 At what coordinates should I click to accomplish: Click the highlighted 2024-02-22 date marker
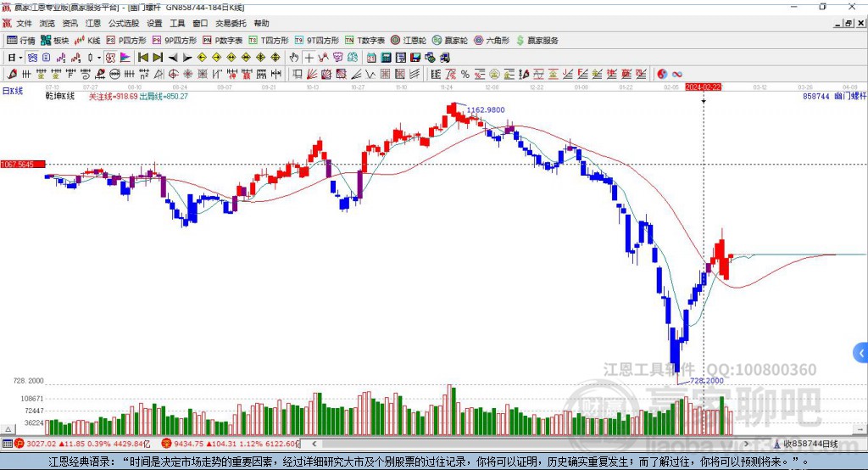pos(703,87)
